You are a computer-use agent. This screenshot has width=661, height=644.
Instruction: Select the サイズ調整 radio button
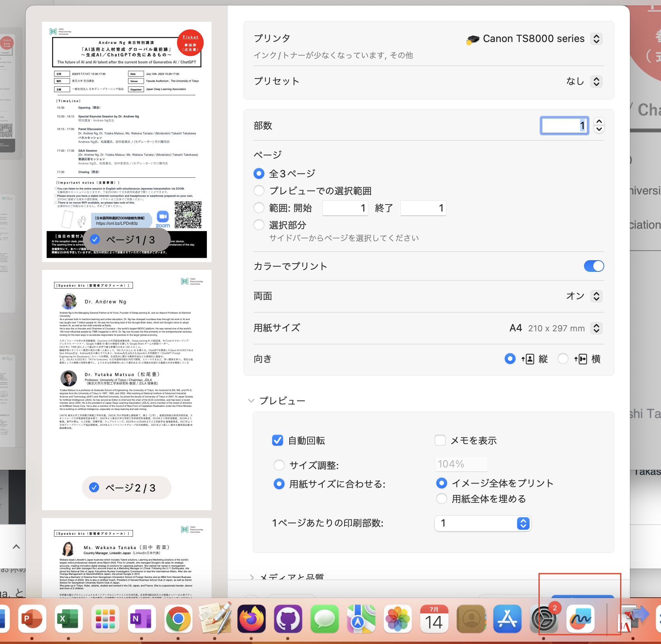point(279,465)
